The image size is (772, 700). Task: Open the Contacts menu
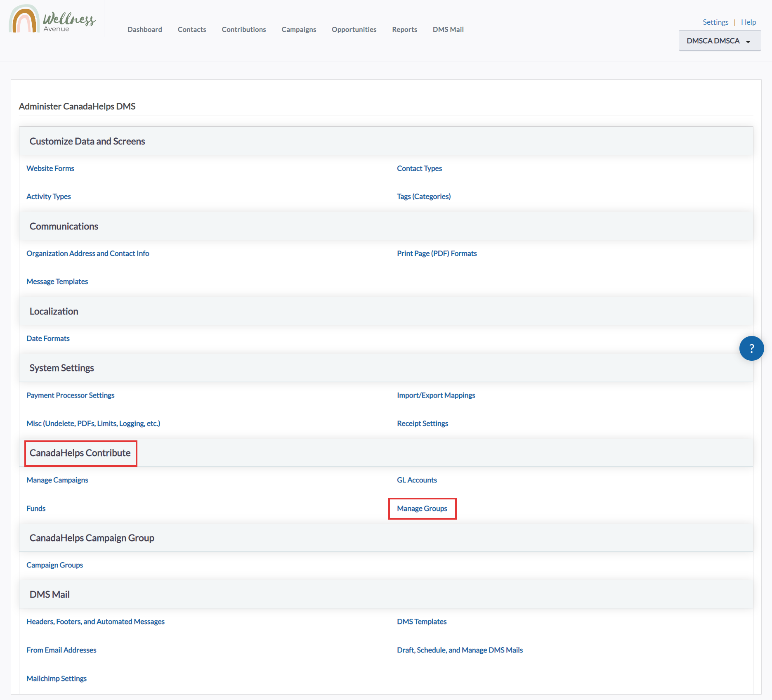[192, 29]
